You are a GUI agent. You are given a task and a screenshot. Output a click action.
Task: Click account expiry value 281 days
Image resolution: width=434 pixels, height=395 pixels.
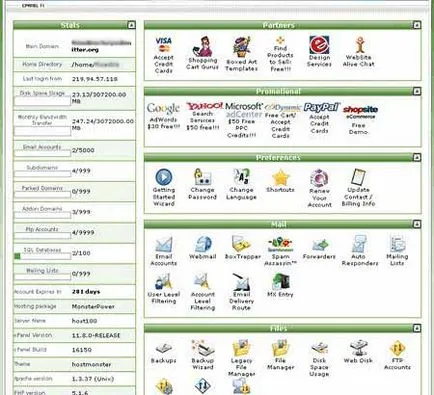click(x=86, y=292)
